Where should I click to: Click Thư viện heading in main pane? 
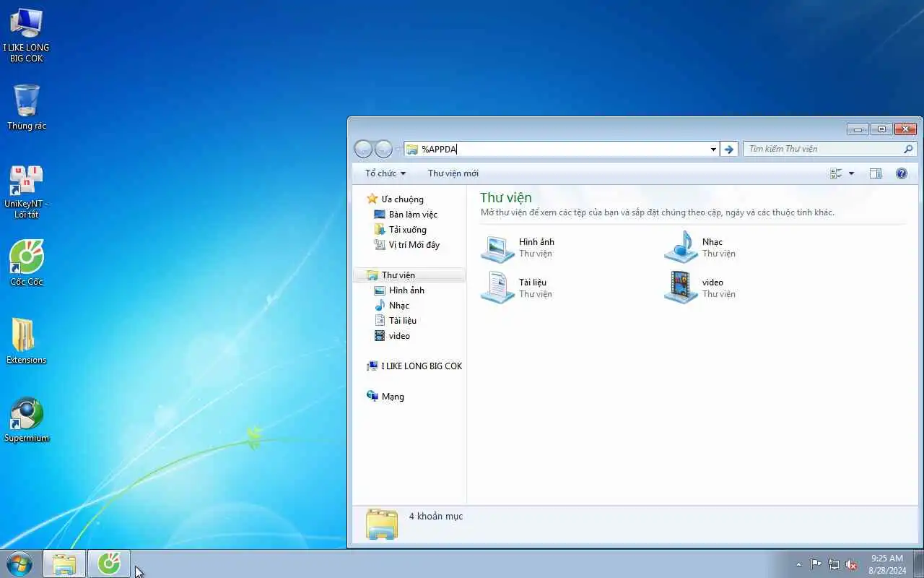506,197
